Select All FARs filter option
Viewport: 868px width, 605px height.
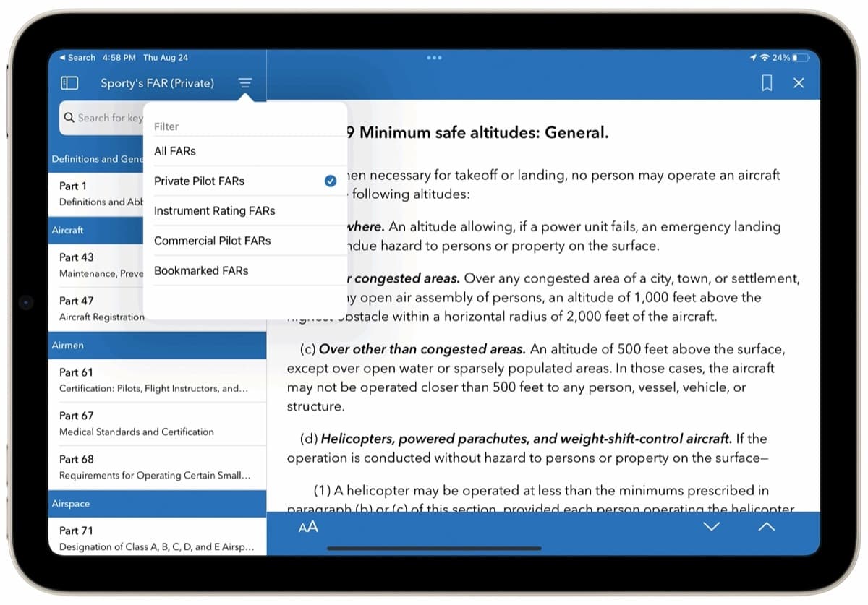pos(245,151)
